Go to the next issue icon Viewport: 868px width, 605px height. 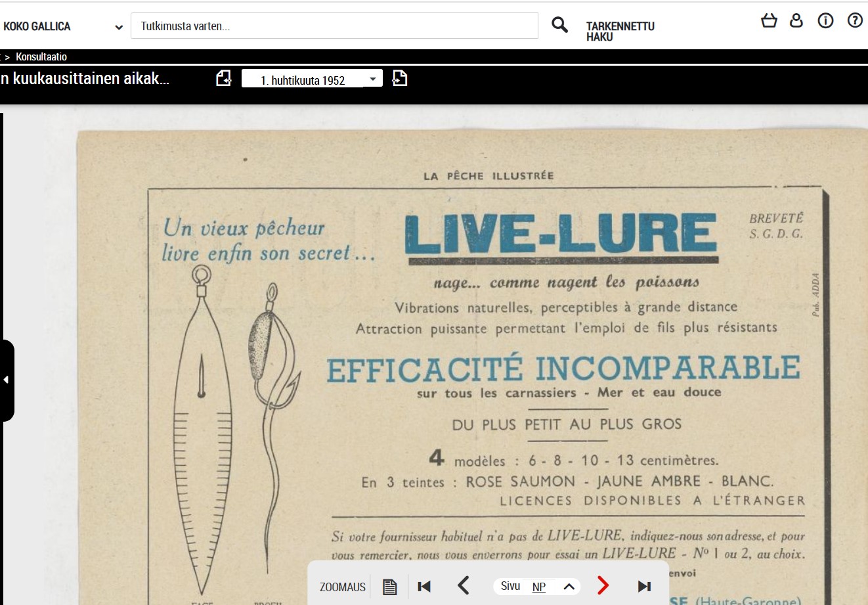click(x=399, y=79)
